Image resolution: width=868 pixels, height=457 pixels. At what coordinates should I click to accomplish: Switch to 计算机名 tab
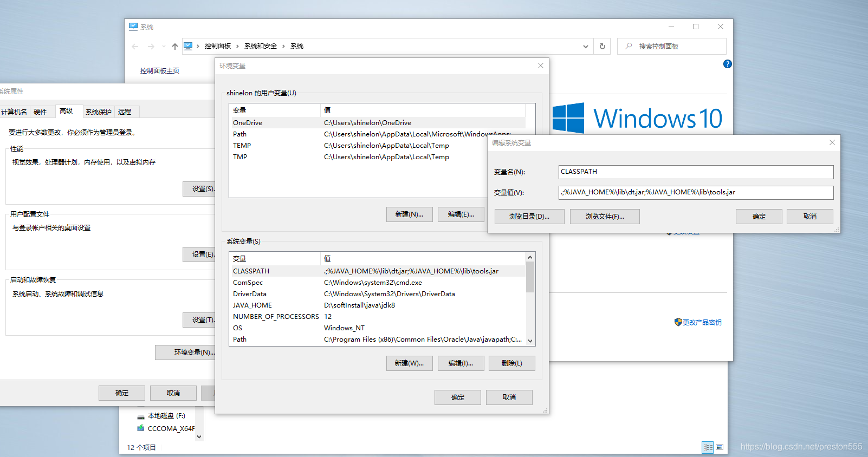pyautogui.click(x=14, y=112)
